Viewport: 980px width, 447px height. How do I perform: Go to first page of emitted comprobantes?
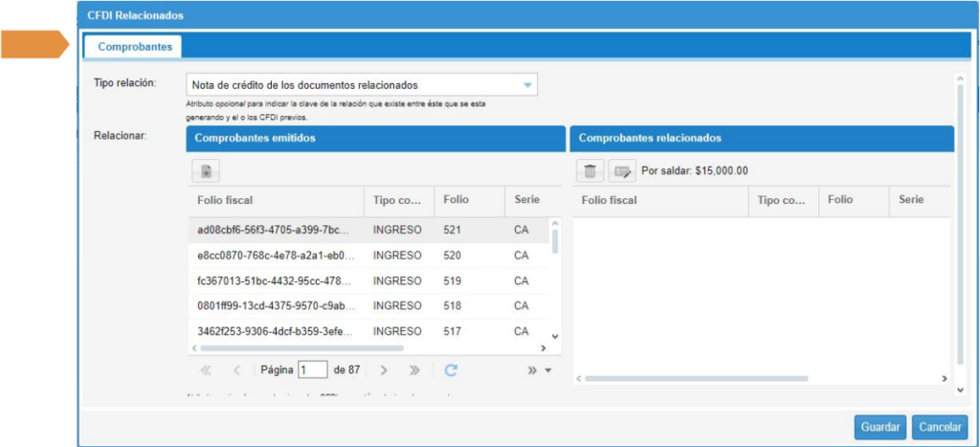[206, 370]
